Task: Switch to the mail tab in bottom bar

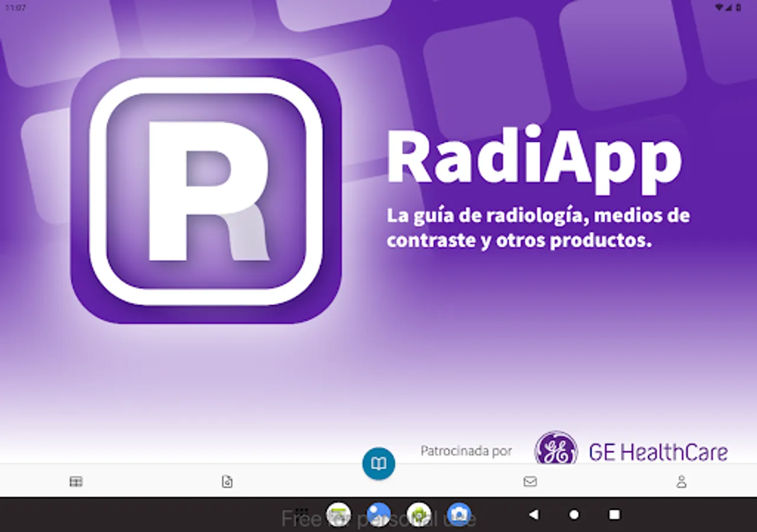Action: [530, 482]
